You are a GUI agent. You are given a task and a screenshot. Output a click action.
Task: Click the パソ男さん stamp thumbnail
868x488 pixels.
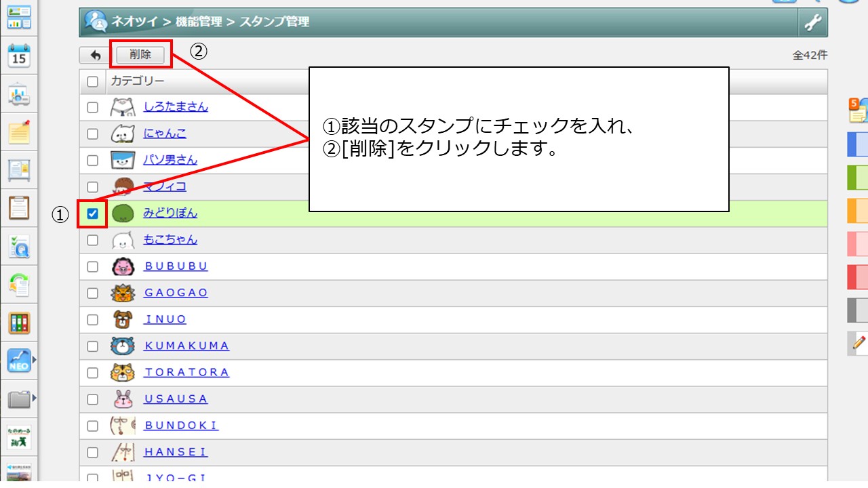122,160
